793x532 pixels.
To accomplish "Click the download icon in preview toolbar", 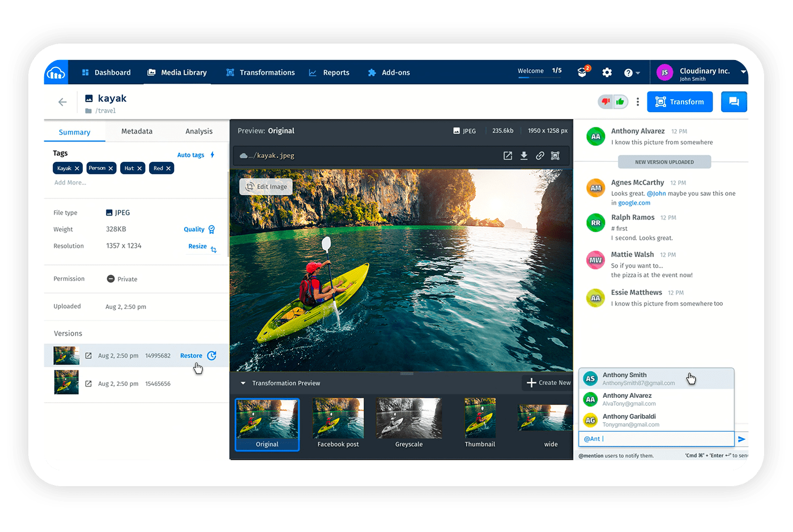I will pyautogui.click(x=524, y=156).
